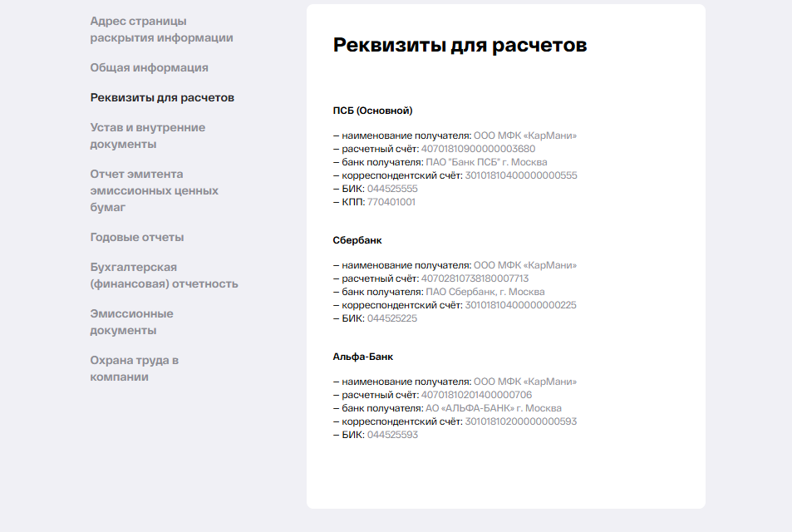Click PSB account number 40701810900000003680
The width and height of the screenshot is (792, 532).
[x=479, y=149]
